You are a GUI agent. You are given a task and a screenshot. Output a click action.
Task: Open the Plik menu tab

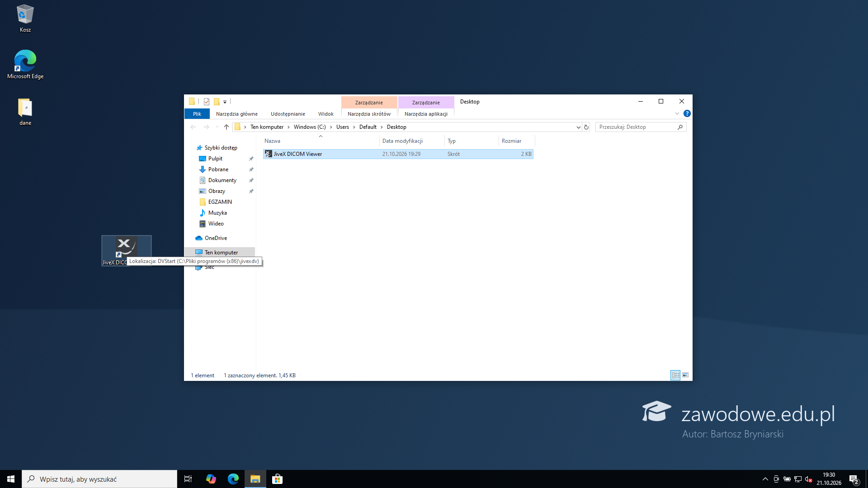coord(197,114)
